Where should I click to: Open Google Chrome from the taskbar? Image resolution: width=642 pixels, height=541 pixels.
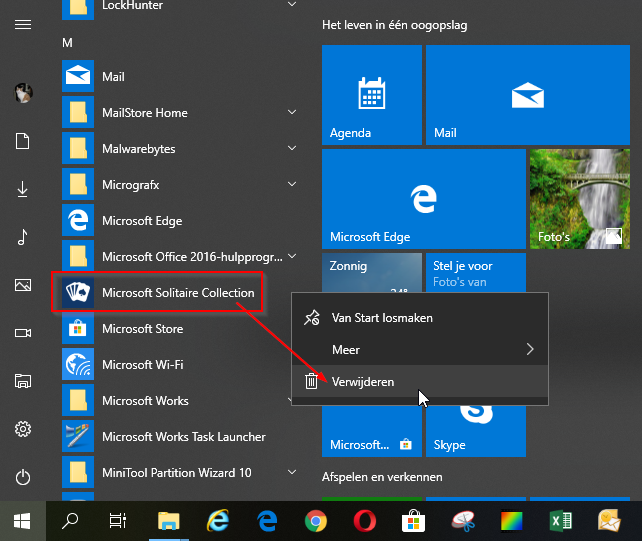pos(315,521)
